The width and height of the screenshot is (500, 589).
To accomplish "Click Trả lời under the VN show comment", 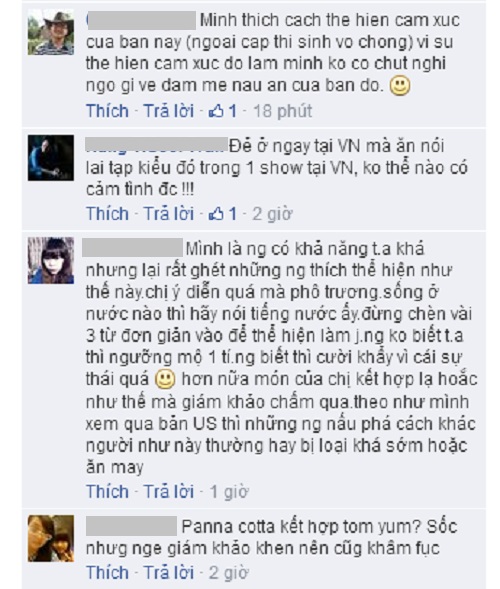I will pos(169,214).
